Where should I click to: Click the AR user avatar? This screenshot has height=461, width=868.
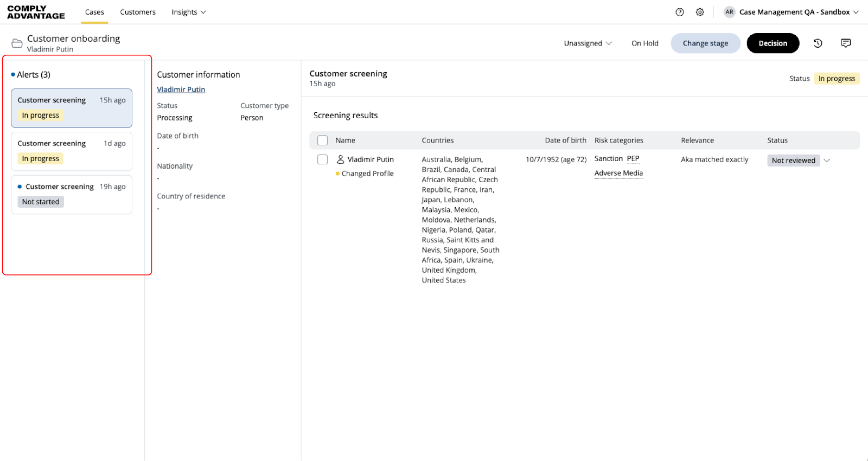coord(729,12)
